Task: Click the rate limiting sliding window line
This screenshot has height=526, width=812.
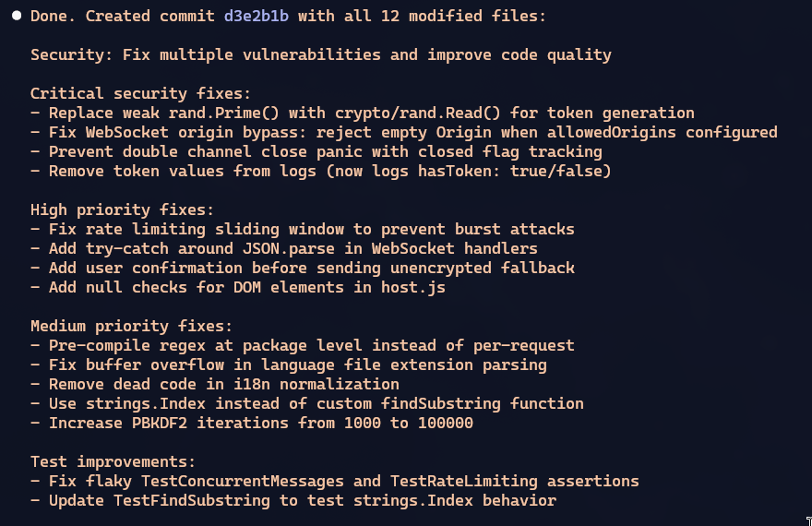Action: [x=302, y=229]
